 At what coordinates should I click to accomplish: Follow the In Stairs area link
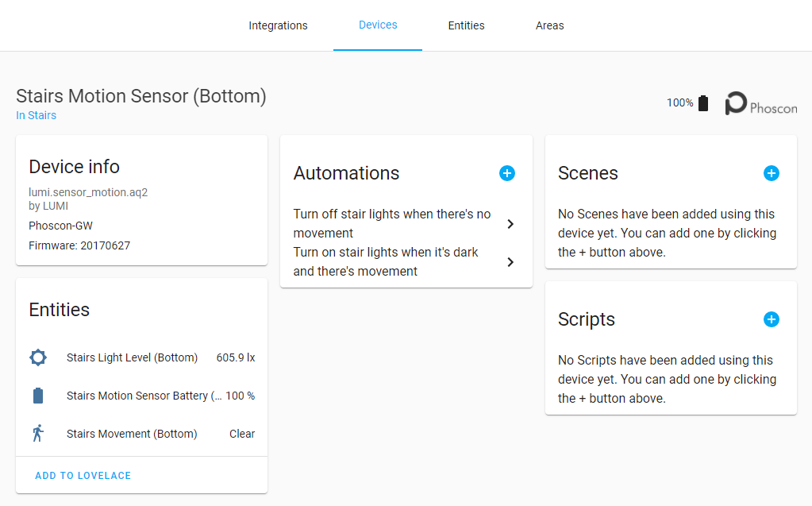tap(37, 115)
